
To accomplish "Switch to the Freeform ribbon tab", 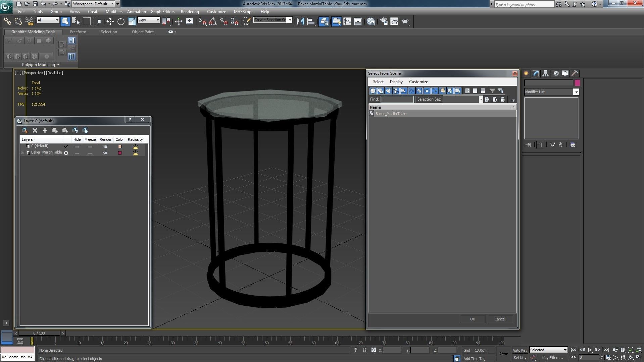I will pyautogui.click(x=78, y=32).
